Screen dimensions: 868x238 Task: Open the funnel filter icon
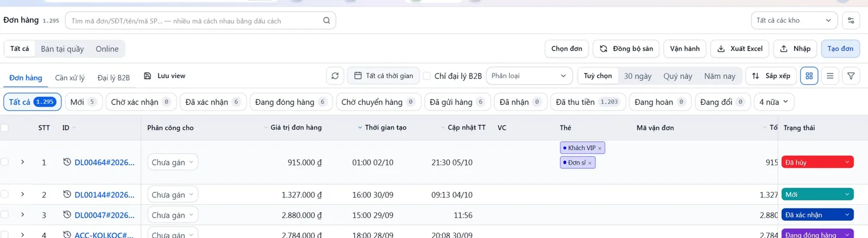851,76
